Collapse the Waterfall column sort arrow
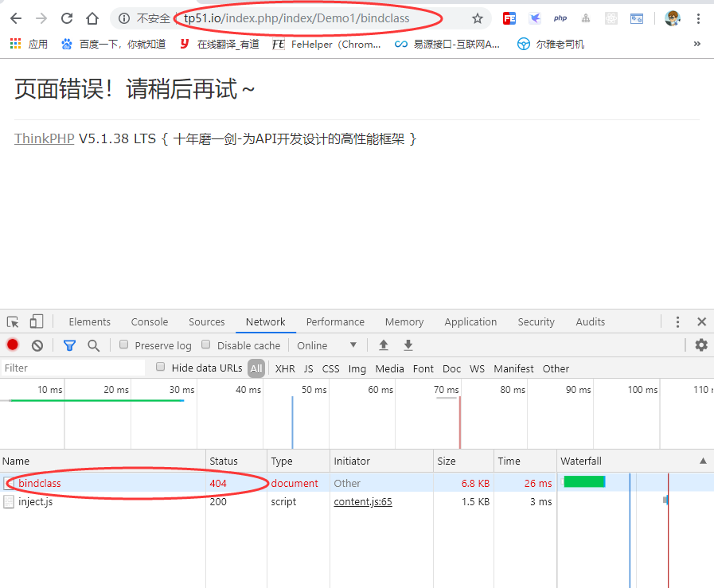The height and width of the screenshot is (588, 714). pos(701,460)
